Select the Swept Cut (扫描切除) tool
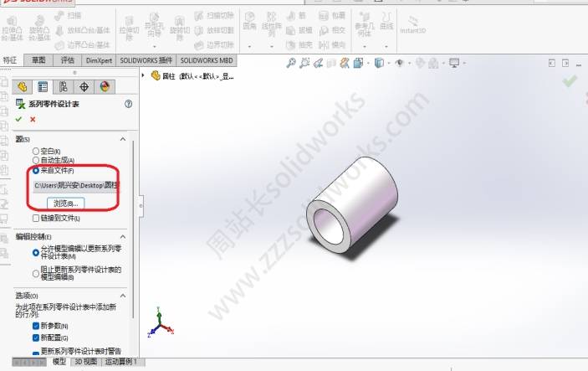The height and width of the screenshot is (371, 588). pyautogui.click(x=214, y=15)
